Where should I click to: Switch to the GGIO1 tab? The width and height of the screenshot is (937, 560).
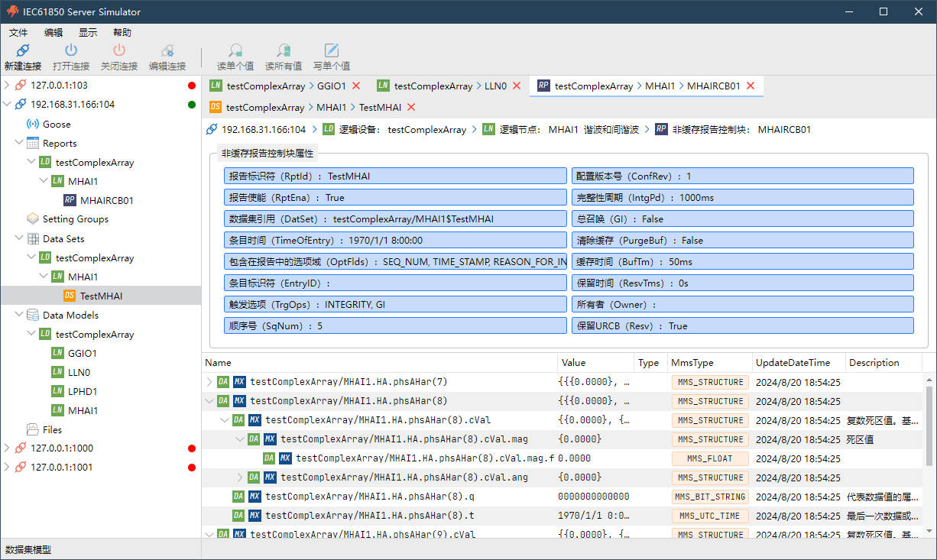click(278, 86)
